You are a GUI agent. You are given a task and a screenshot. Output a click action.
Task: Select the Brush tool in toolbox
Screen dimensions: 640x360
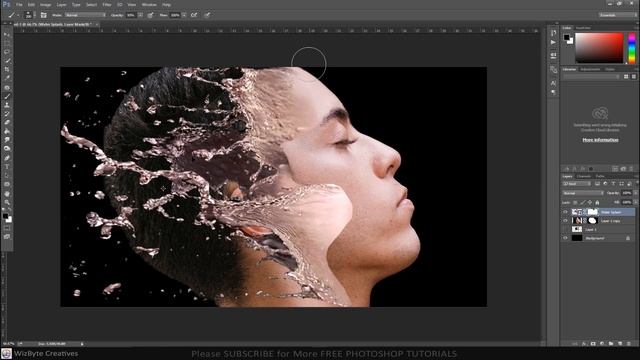(7, 96)
